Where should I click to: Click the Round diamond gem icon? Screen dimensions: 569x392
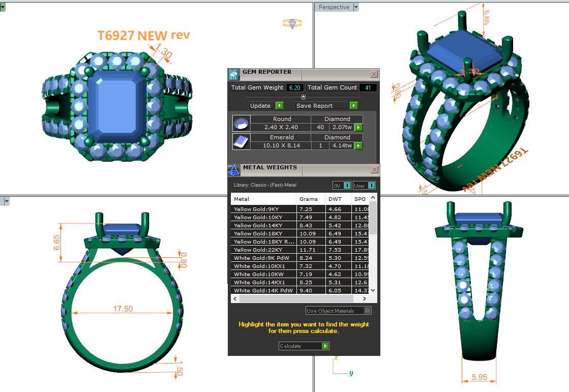(x=241, y=123)
